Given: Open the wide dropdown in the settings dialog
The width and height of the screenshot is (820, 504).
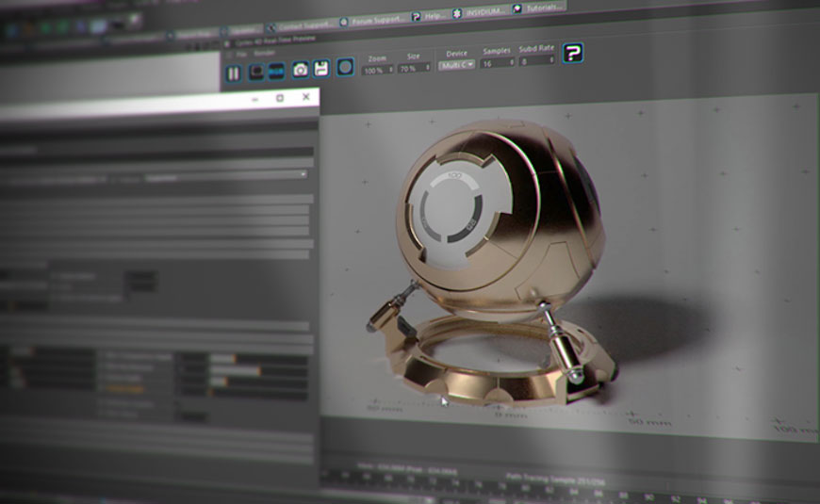Looking at the screenshot, I should 226,175.
